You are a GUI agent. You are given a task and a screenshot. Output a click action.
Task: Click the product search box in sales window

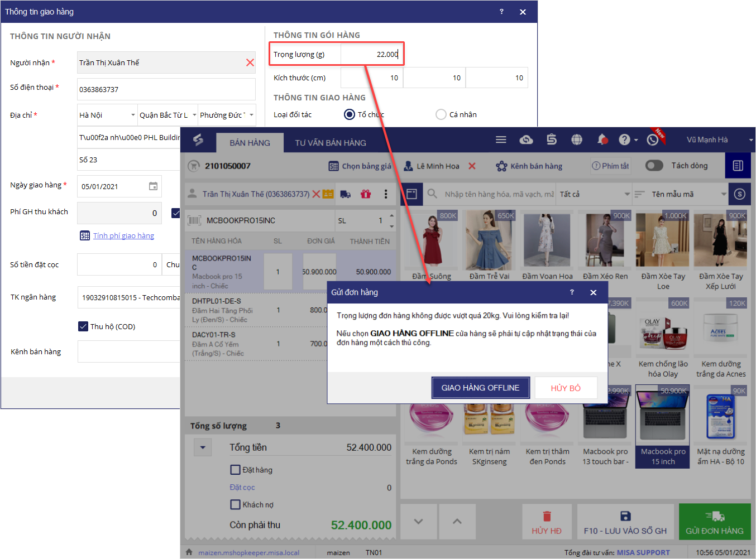click(x=499, y=194)
